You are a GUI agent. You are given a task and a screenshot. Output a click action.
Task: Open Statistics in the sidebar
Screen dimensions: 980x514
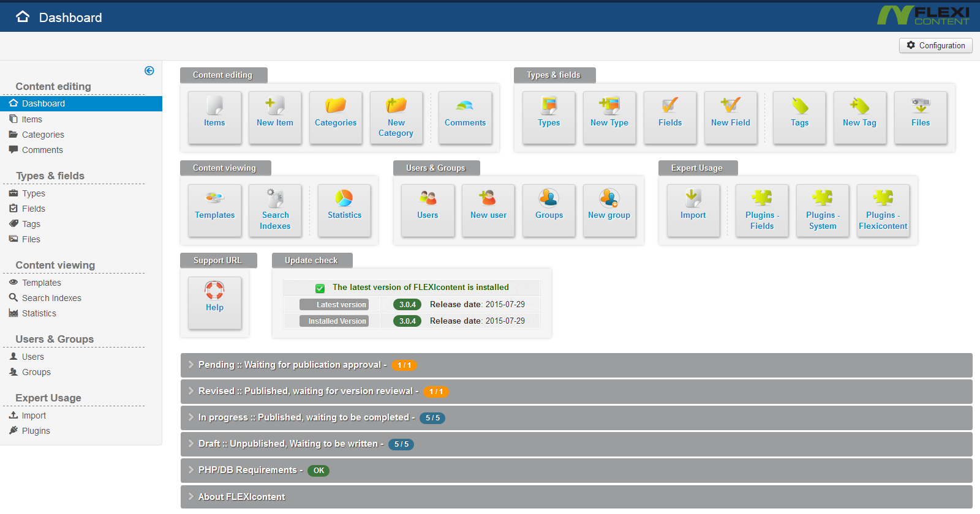tap(39, 313)
